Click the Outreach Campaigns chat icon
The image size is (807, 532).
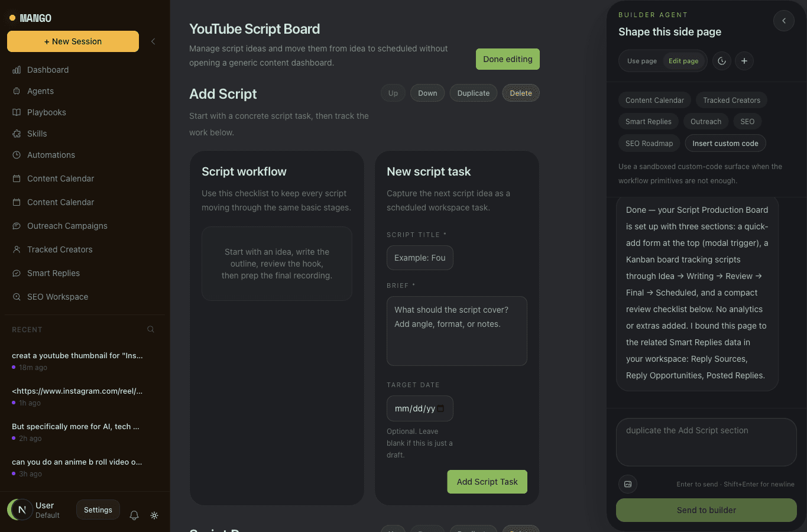pos(17,226)
